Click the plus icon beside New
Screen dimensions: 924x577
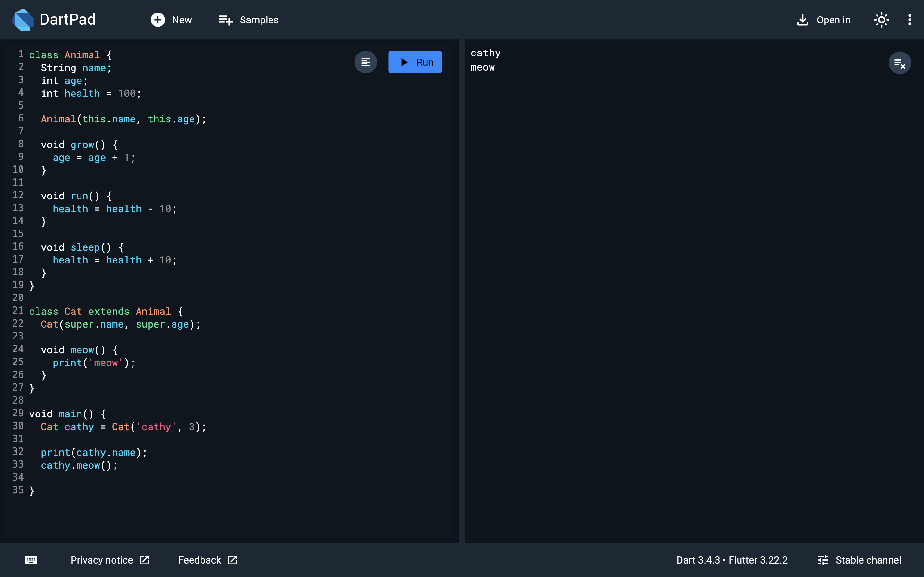point(158,20)
